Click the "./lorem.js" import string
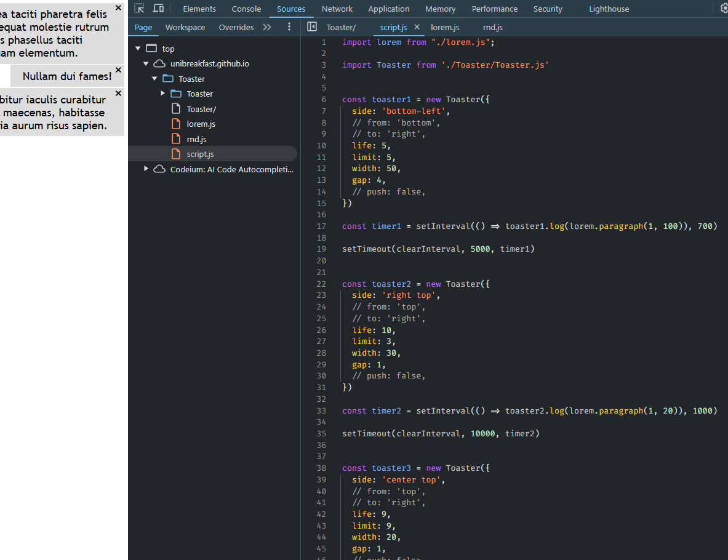The width and height of the screenshot is (728, 560). pyautogui.click(x=460, y=42)
